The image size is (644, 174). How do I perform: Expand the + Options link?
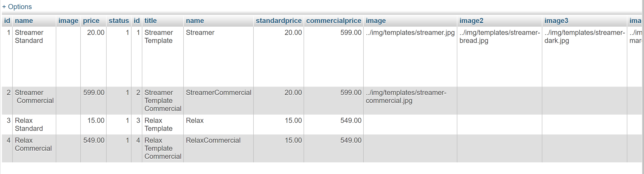tap(17, 7)
